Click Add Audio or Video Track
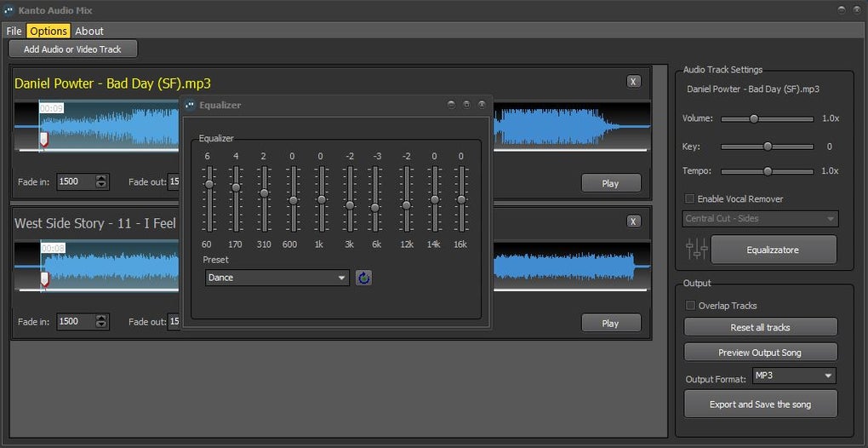868x448 pixels. (72, 49)
